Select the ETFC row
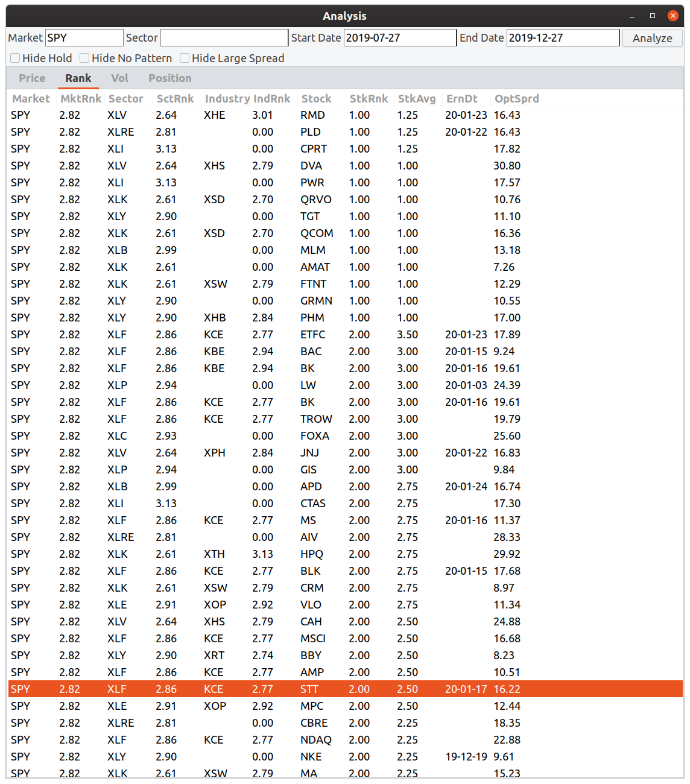The height and width of the screenshot is (784, 690). (346, 335)
